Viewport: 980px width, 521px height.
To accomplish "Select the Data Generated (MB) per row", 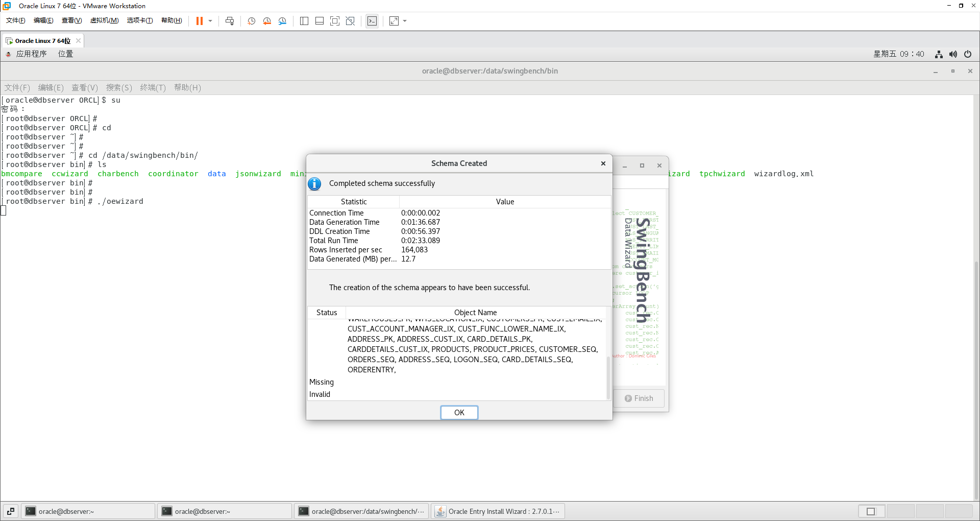I will click(x=459, y=259).
